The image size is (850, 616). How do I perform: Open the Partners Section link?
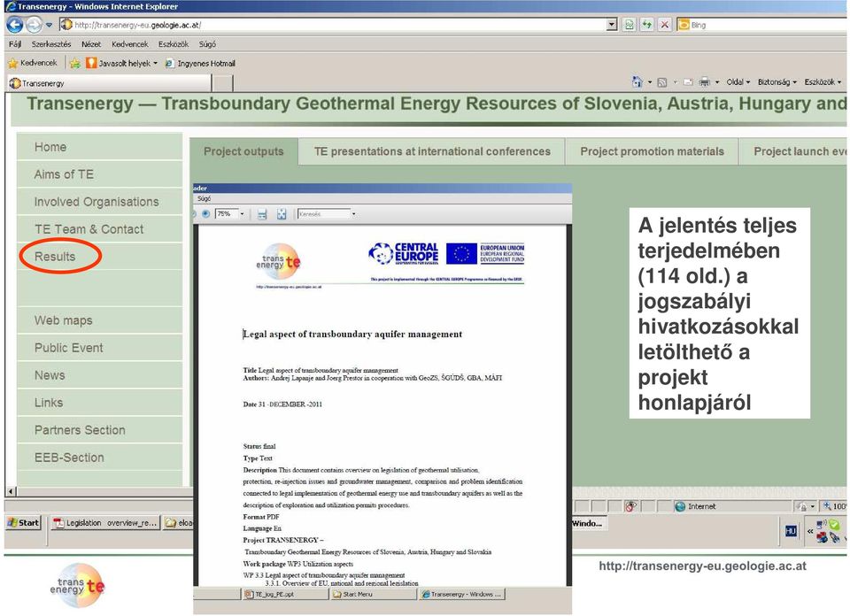(x=100, y=430)
